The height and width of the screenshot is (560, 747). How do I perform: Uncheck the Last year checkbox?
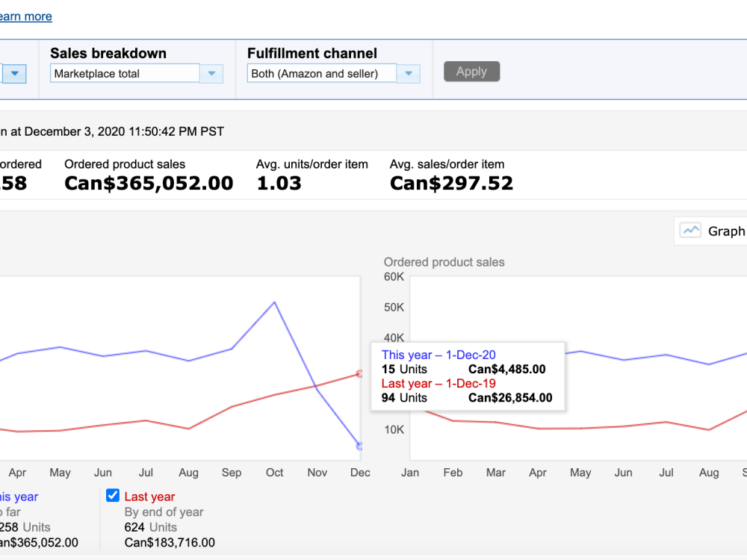point(113,495)
